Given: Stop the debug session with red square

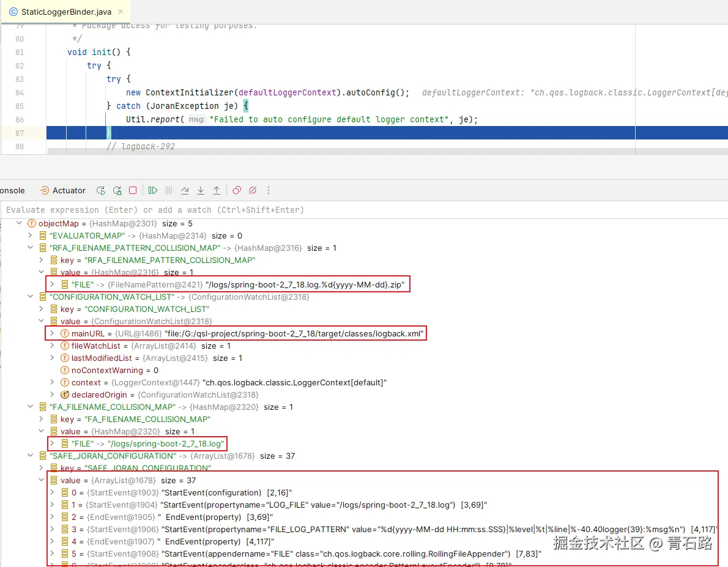Looking at the screenshot, I should [x=133, y=190].
